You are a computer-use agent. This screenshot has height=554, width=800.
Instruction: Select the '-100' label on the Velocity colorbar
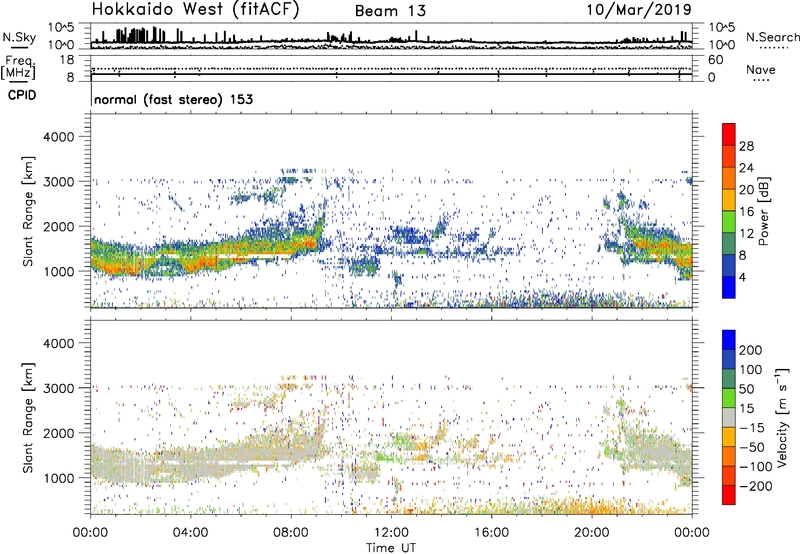755,467
